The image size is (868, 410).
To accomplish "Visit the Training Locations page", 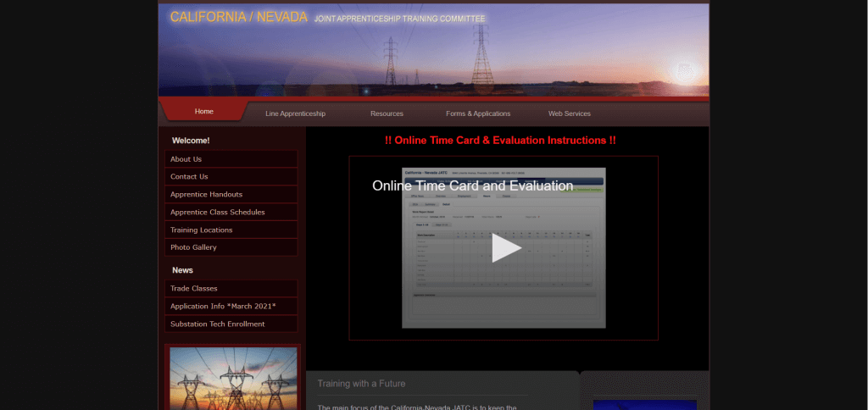I will [x=201, y=230].
